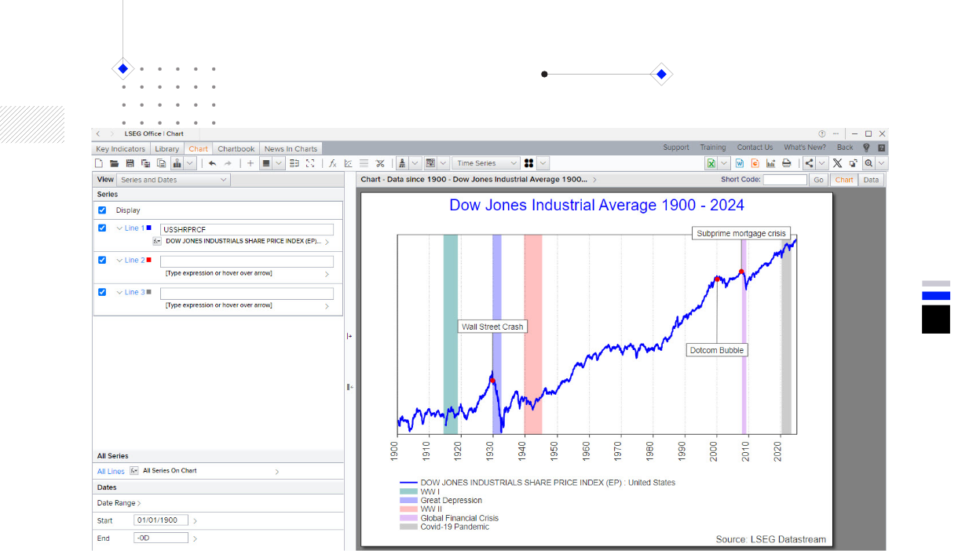Click the share icon in the toolbar
The height and width of the screenshot is (551, 980).
[809, 163]
